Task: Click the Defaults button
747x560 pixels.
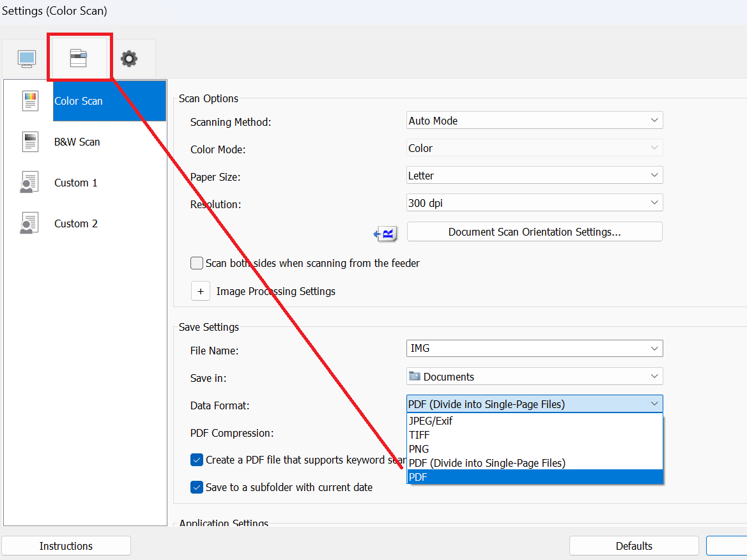Action: [633, 546]
